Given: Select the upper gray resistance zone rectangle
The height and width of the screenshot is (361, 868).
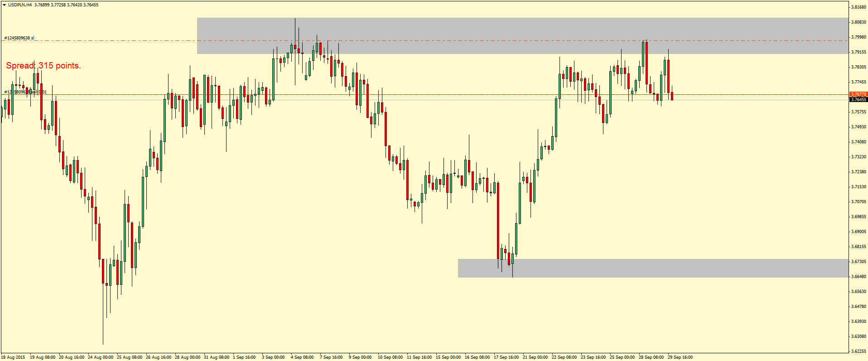Looking at the screenshot, I should coord(522,36).
